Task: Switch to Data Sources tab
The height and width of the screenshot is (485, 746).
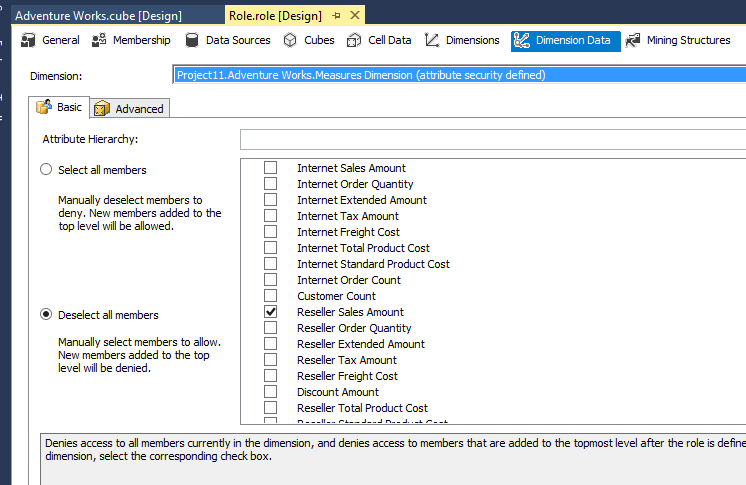Action: point(228,40)
